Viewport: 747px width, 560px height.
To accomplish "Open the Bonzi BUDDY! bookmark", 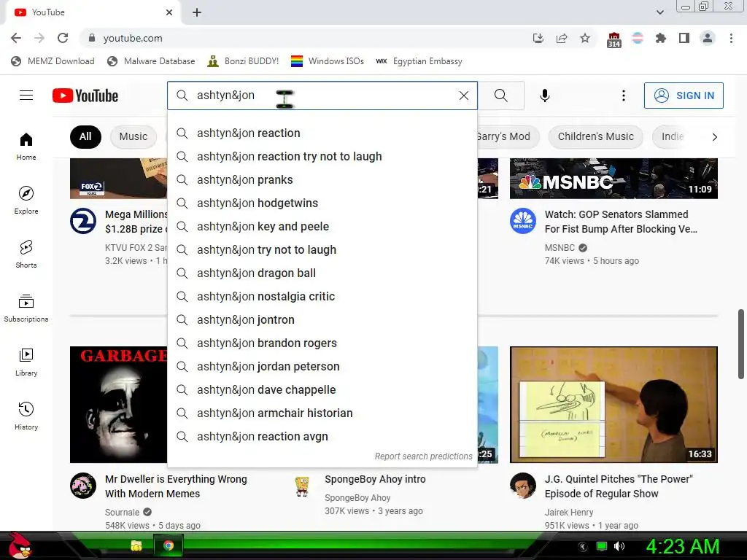I will point(243,61).
